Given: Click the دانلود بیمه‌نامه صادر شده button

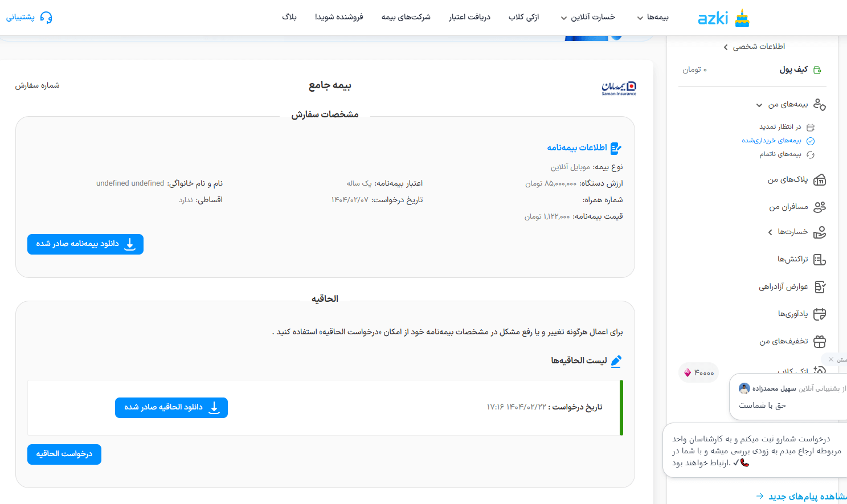Looking at the screenshot, I should [85, 244].
